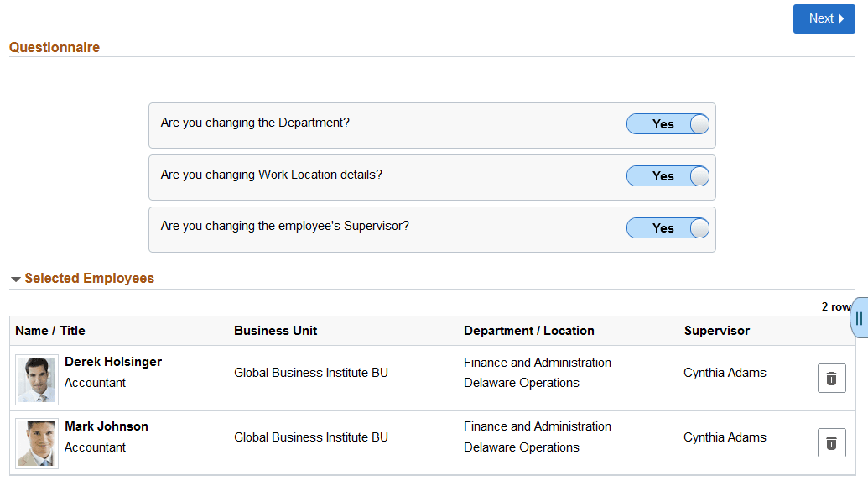868x481 pixels.
Task: Click the Selected Employees heading label
Action: pyautogui.click(x=90, y=279)
